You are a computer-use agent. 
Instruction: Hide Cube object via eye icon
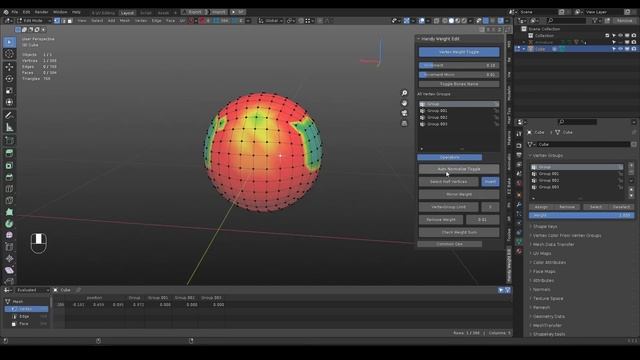pos(620,49)
